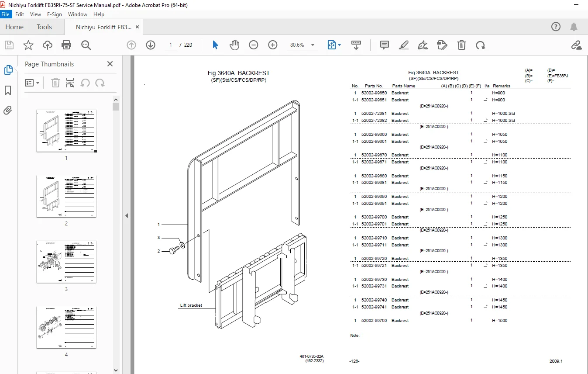Click the H=1000,Std remark for 52002-72381
The width and height of the screenshot is (588, 374).
[x=504, y=114]
